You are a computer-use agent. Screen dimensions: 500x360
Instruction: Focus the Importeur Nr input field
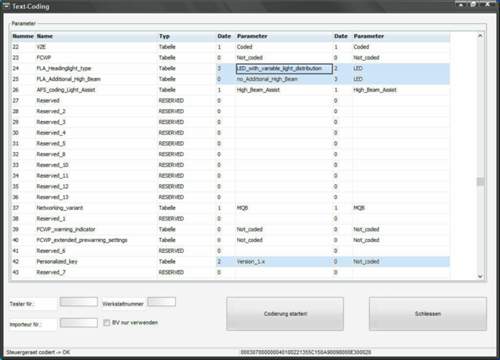click(79, 323)
